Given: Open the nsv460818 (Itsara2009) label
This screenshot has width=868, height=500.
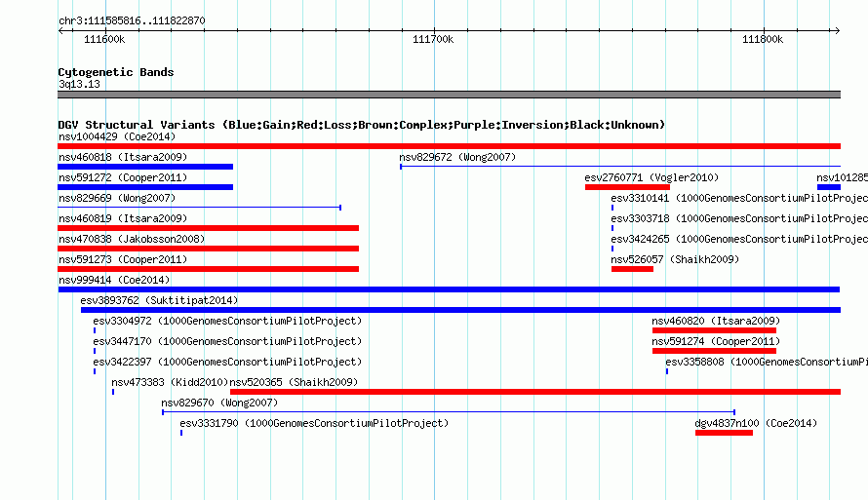Looking at the screenshot, I should 123,157.
